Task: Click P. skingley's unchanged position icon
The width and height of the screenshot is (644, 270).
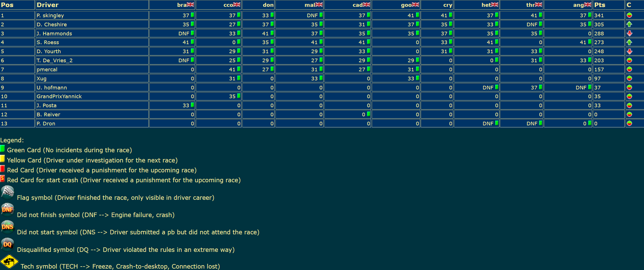Action: pos(629,15)
